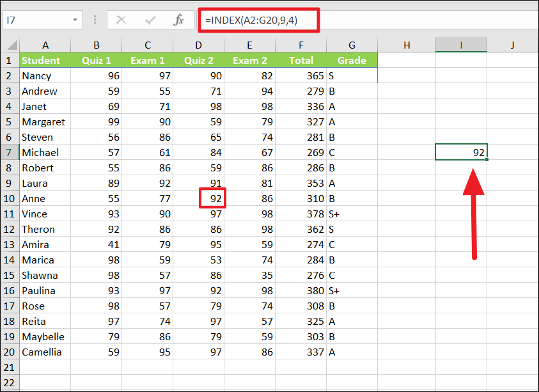Click the Insert Function (fx) icon

178,20
